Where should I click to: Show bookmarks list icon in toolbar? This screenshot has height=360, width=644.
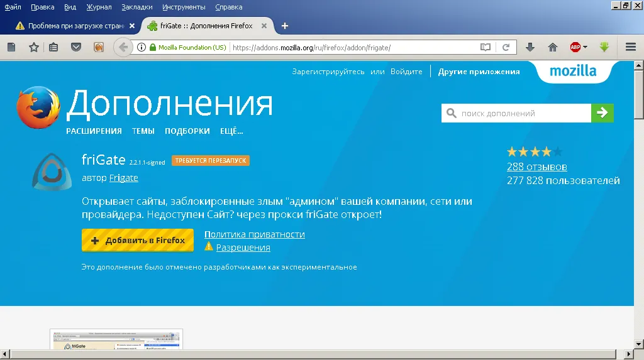(53, 47)
